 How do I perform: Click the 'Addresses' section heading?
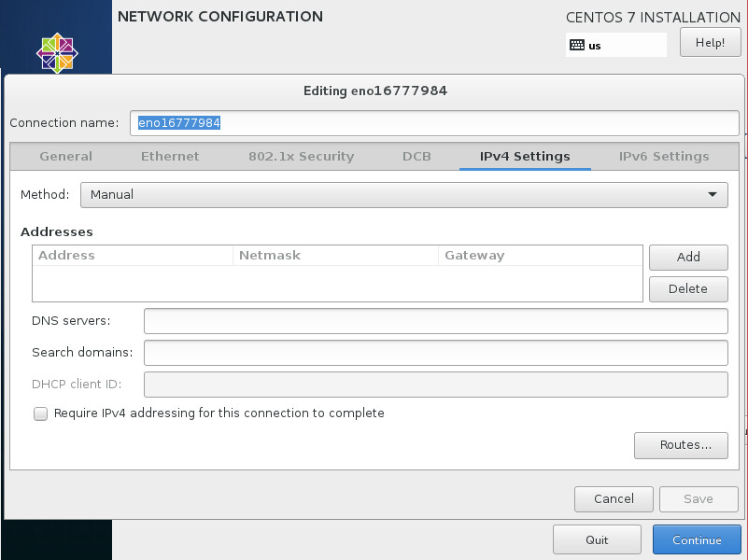[x=56, y=232]
